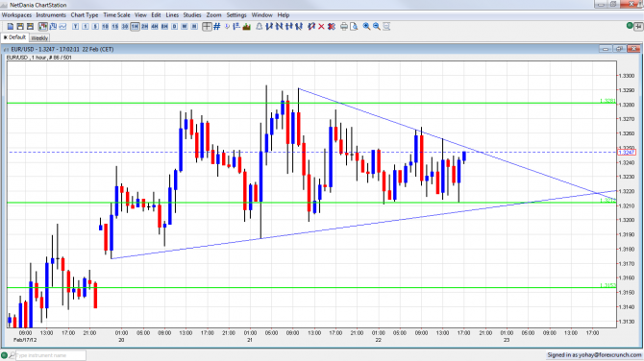
Task: Click the new document icon
Action: [x=11, y=27]
